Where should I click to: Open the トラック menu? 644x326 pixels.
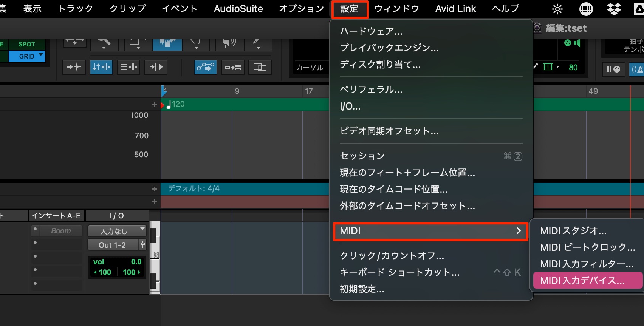(75, 9)
